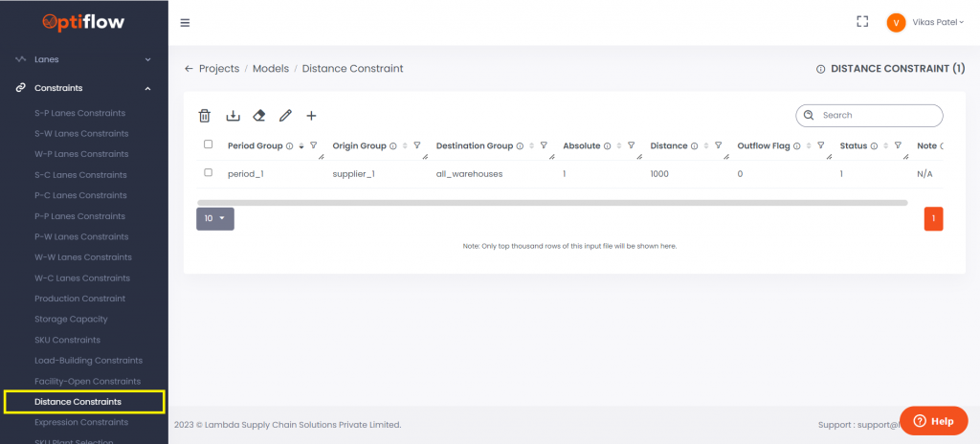Click the download icon in table toolbar
The width and height of the screenshot is (980, 444).
pyautogui.click(x=233, y=116)
